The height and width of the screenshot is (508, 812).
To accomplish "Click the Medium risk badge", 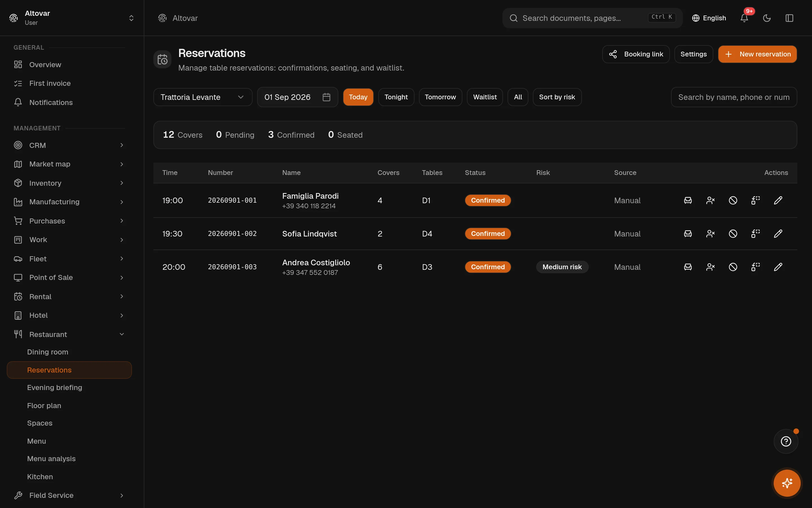I will tap(562, 267).
